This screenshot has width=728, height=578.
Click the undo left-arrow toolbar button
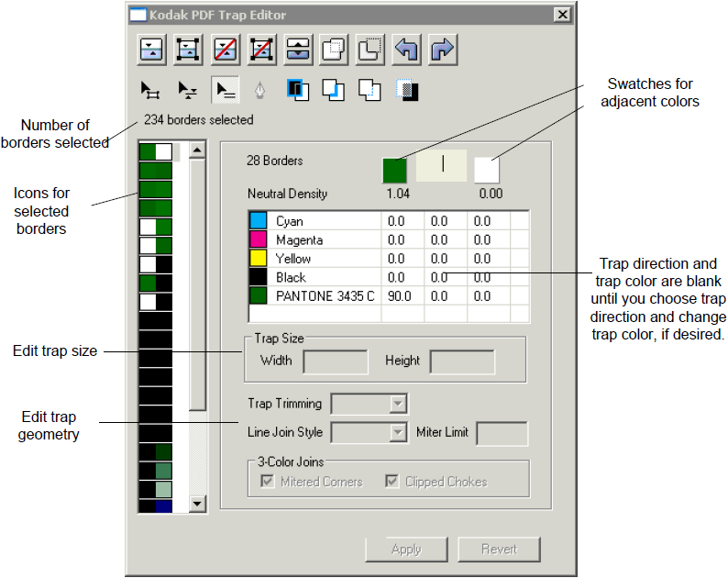click(406, 50)
